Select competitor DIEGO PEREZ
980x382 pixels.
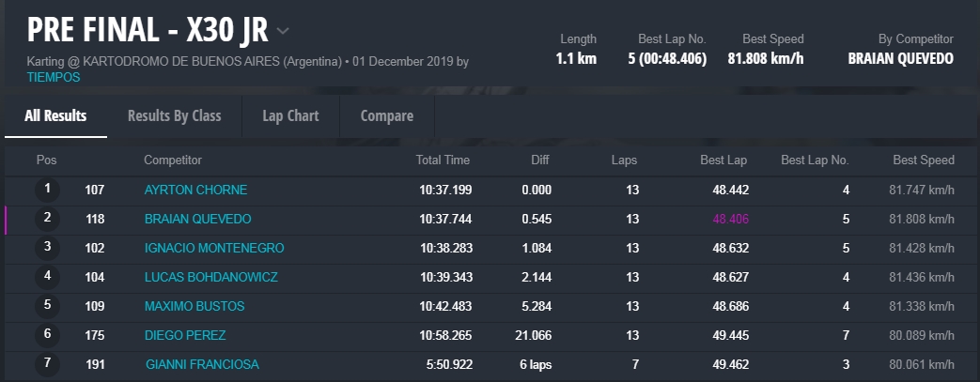pyautogui.click(x=184, y=336)
